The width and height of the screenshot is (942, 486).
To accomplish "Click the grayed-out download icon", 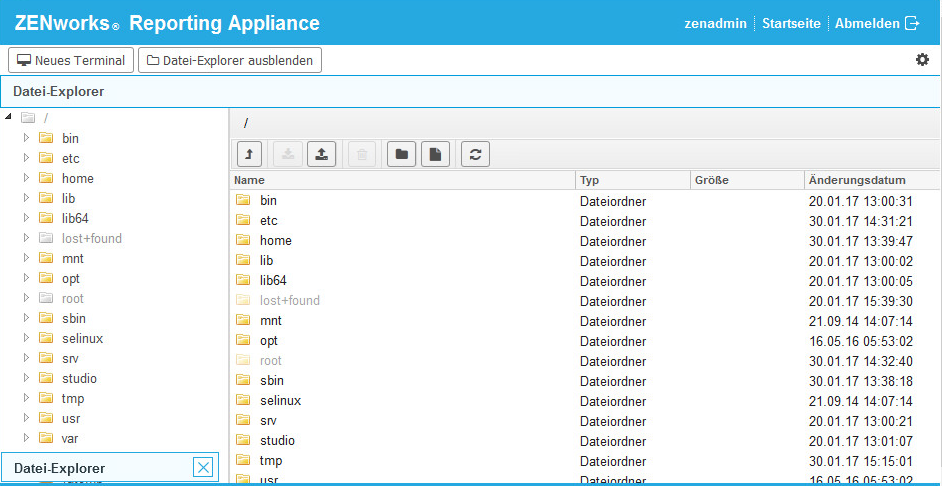I will 287,154.
